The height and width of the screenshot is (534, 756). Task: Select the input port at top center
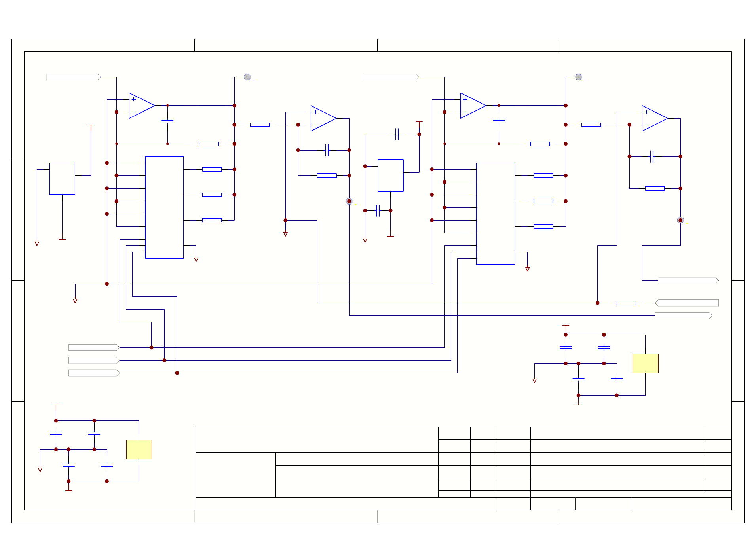point(390,77)
